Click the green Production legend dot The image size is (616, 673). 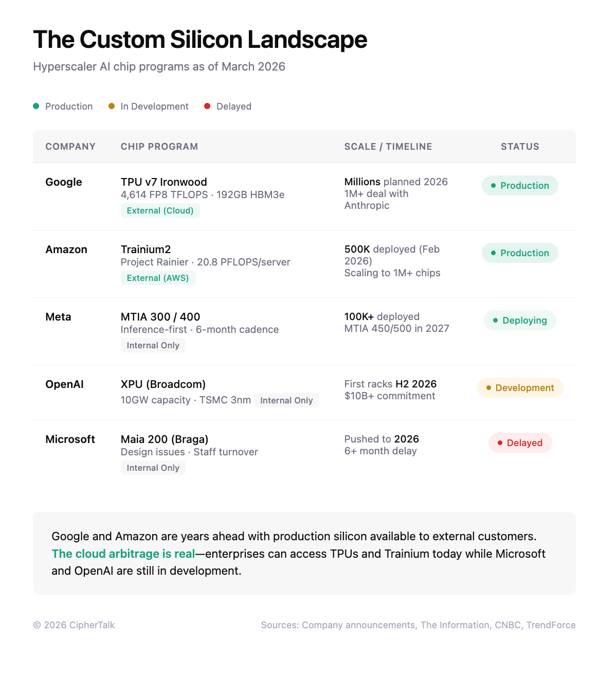click(36, 106)
